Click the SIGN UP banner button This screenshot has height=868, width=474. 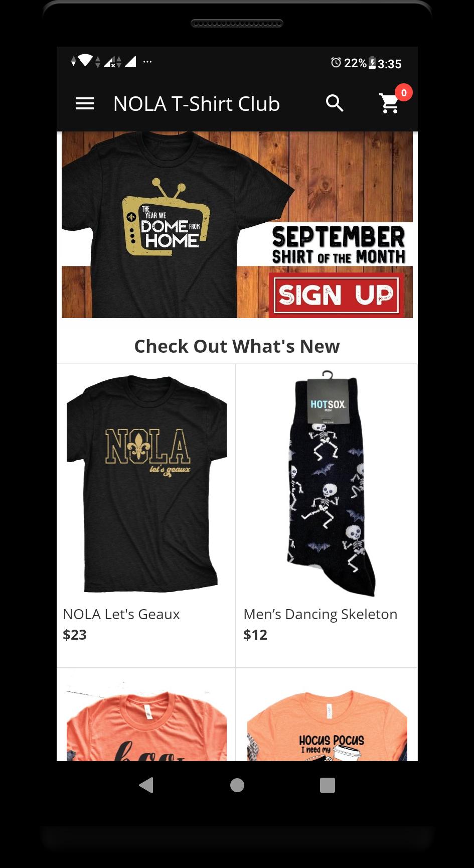[x=337, y=295]
